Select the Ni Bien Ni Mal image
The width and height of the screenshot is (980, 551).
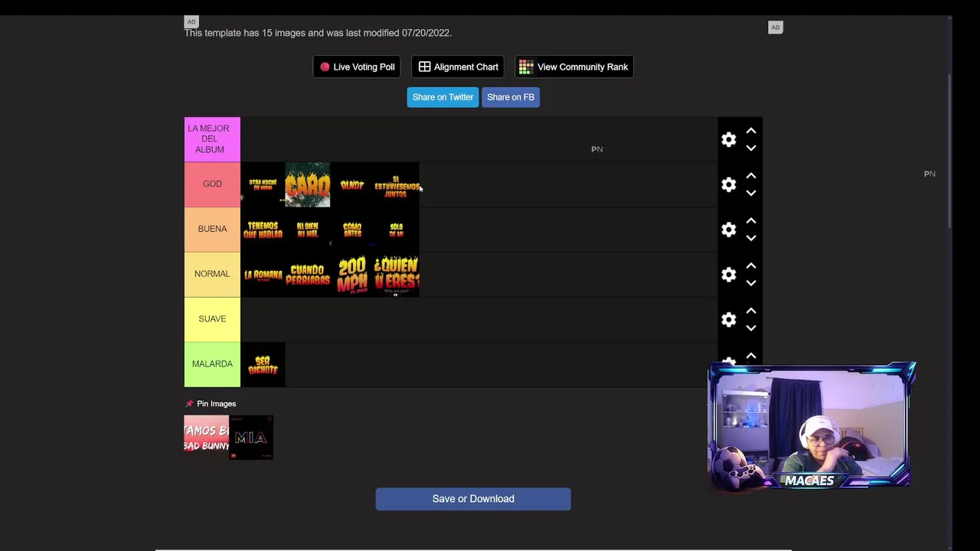coord(308,230)
